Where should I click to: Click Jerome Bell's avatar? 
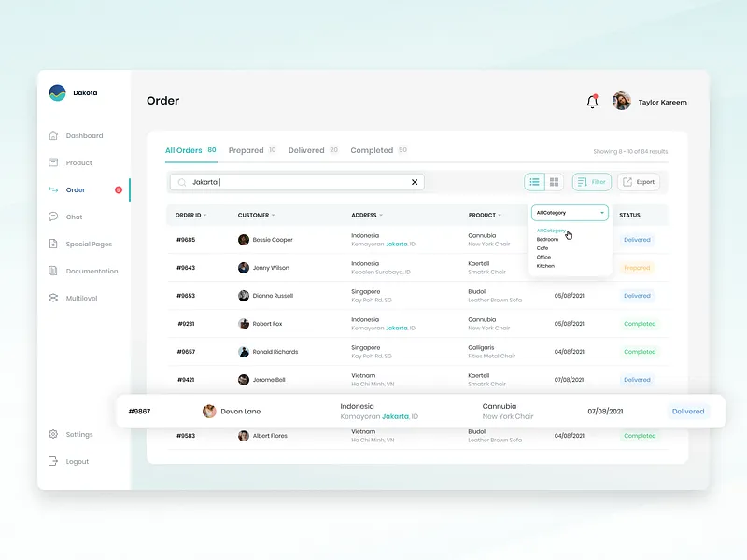click(x=244, y=380)
